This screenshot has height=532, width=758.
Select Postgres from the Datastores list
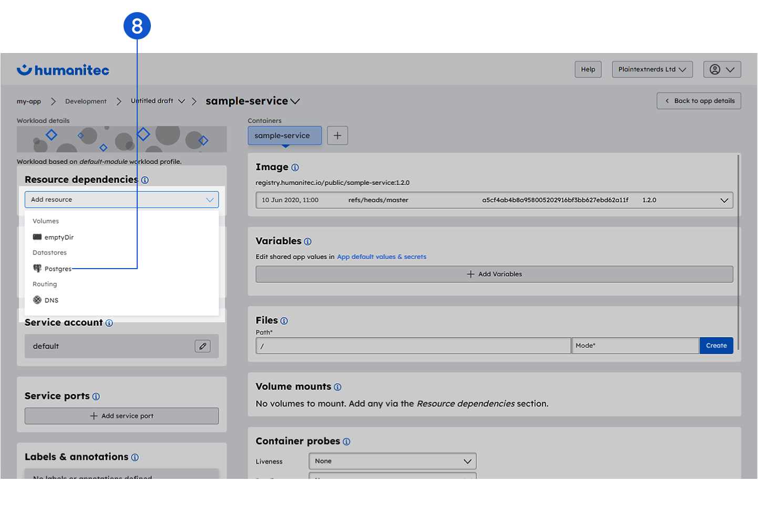click(x=121, y=269)
